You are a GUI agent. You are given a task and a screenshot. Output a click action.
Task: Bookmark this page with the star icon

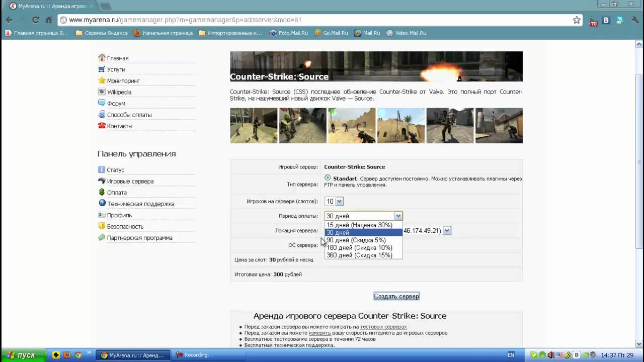[577, 20]
